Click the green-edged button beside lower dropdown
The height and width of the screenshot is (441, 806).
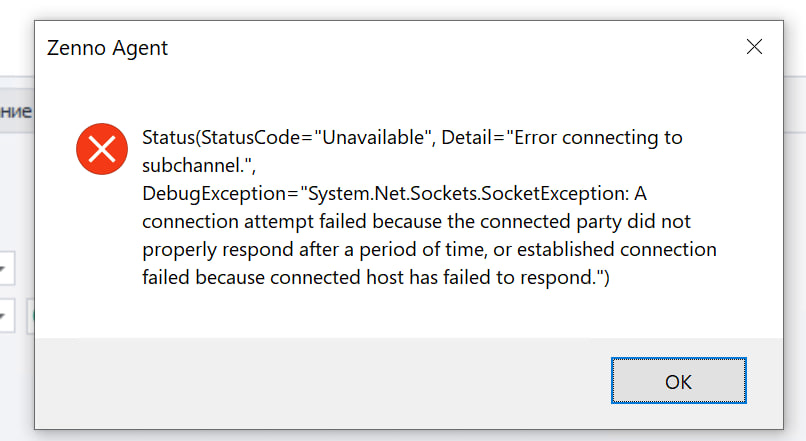[31, 318]
